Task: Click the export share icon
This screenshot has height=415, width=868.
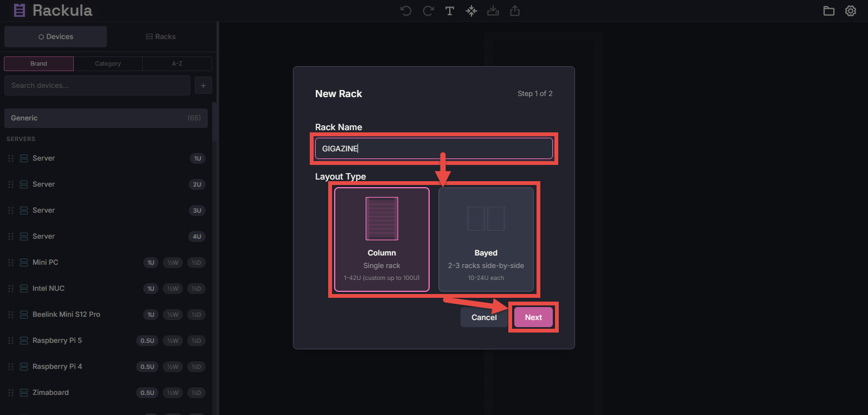Action: pos(515,11)
